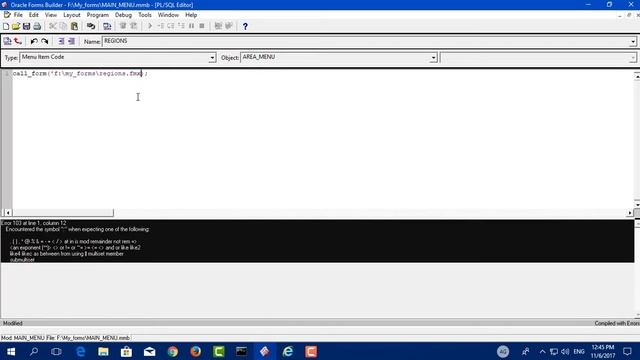Open the View menu
Viewport: 640px width, 360px height.
click(51, 15)
